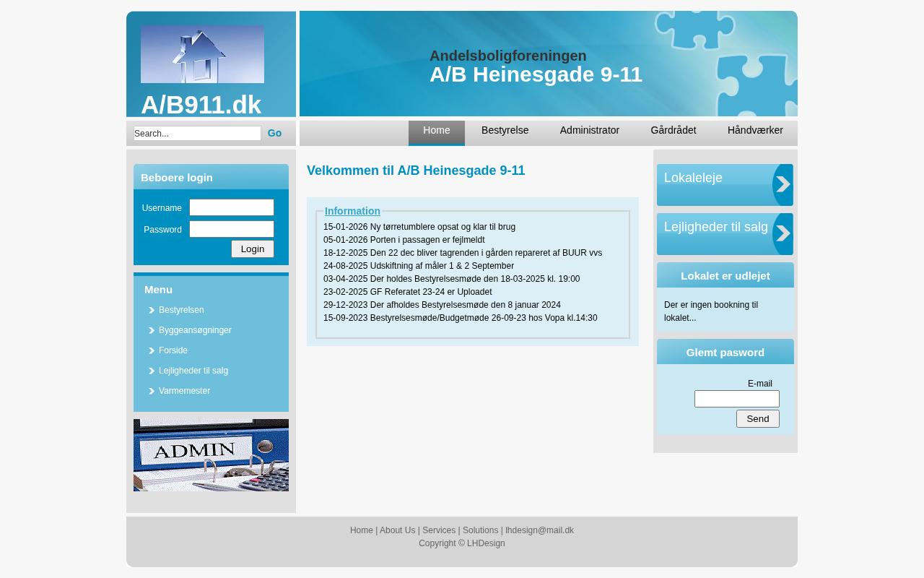The width and height of the screenshot is (924, 578).
Task: Open Bestyrelsen in the side menu
Action: point(181,310)
